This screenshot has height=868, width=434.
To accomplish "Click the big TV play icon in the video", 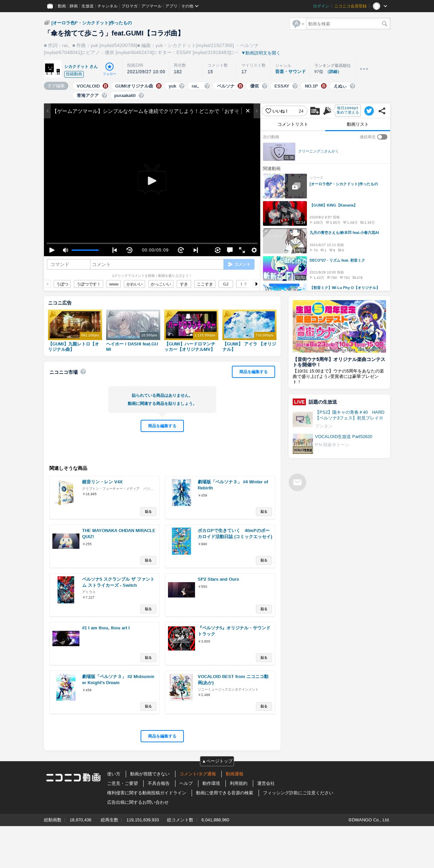I will (x=152, y=179).
